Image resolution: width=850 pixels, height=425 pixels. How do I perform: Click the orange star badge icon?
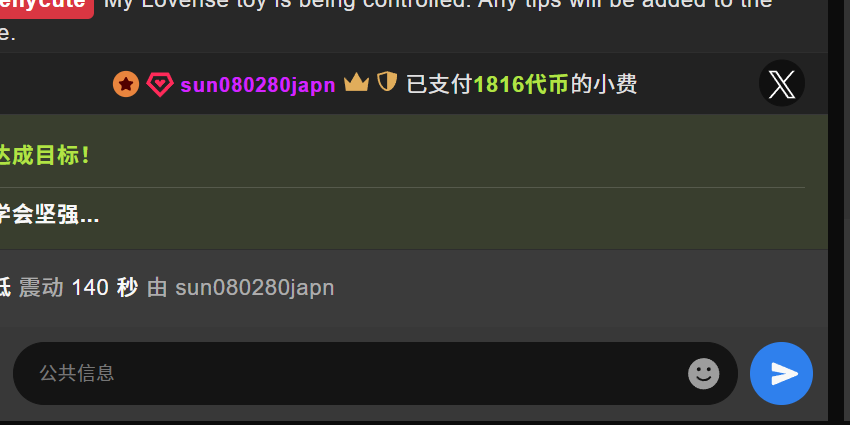(x=126, y=84)
